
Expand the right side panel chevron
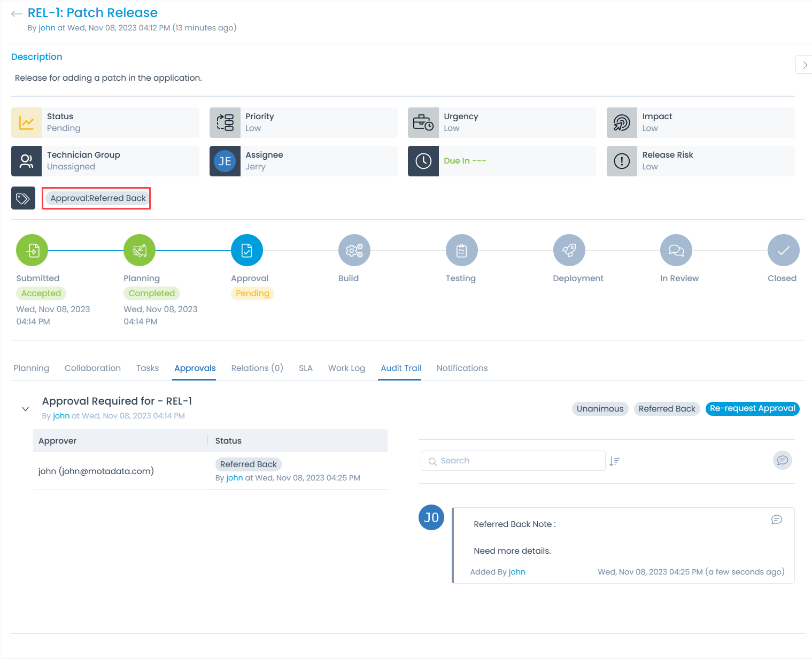[x=805, y=65]
